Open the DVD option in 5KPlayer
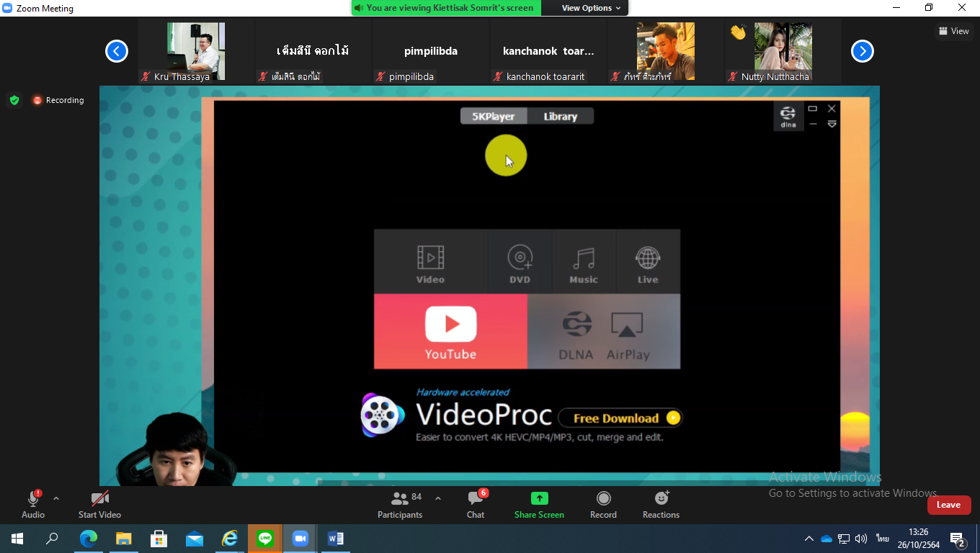 tap(520, 262)
